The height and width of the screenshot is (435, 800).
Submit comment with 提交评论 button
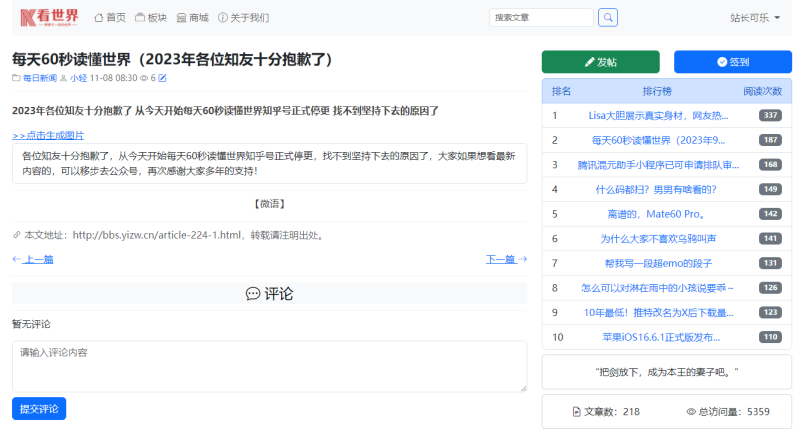pyautogui.click(x=39, y=409)
